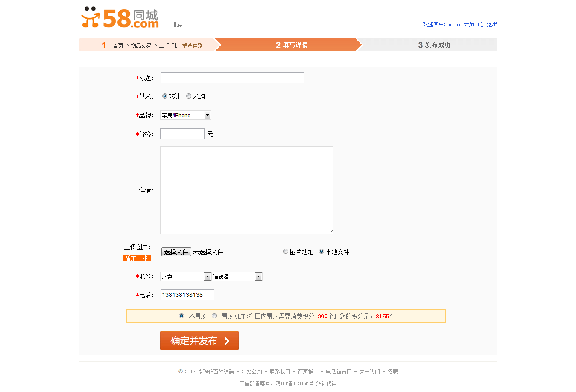The image size is (576, 392).
Task: Click the 2165 points value
Action: tap(383, 317)
